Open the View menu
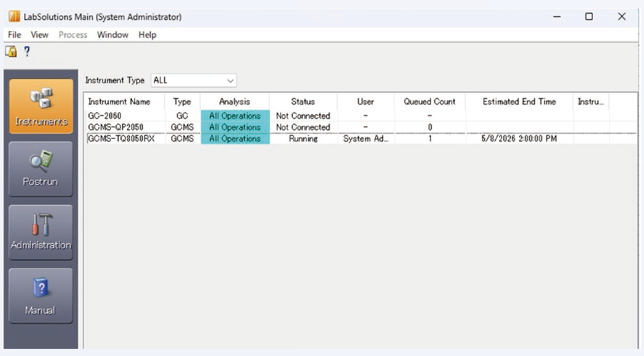The width and height of the screenshot is (644, 356). point(40,35)
